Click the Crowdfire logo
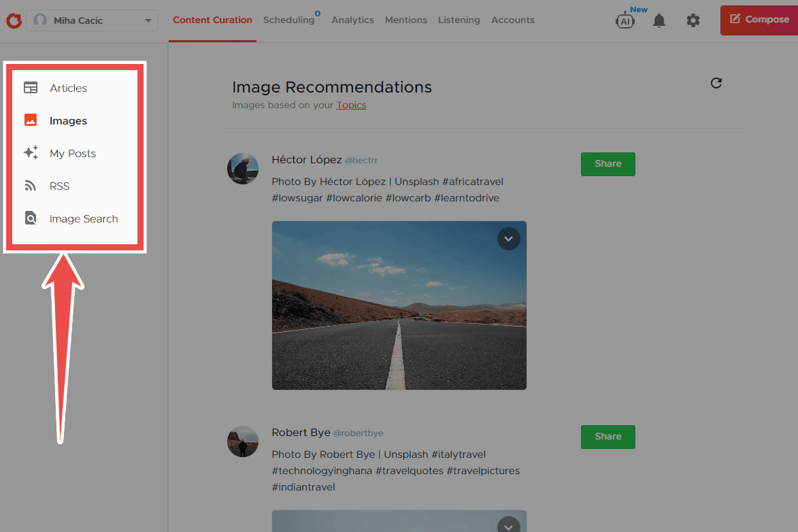This screenshot has height=532, width=798. (14, 20)
